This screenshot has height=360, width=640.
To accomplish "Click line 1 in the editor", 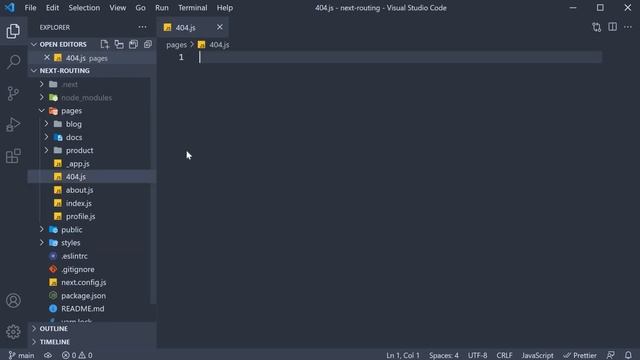I will coord(400,57).
